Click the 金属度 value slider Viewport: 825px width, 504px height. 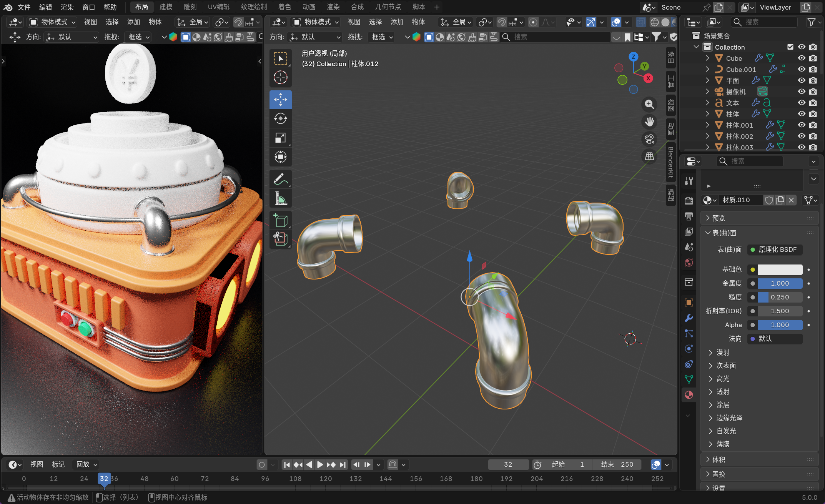[x=780, y=283]
